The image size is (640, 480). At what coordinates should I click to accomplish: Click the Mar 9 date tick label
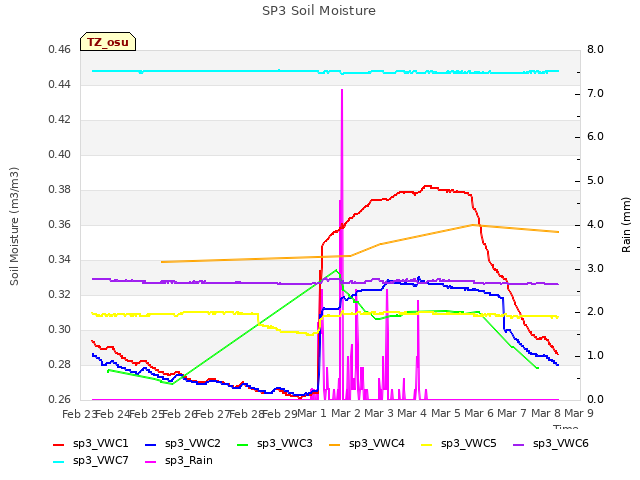(x=579, y=414)
